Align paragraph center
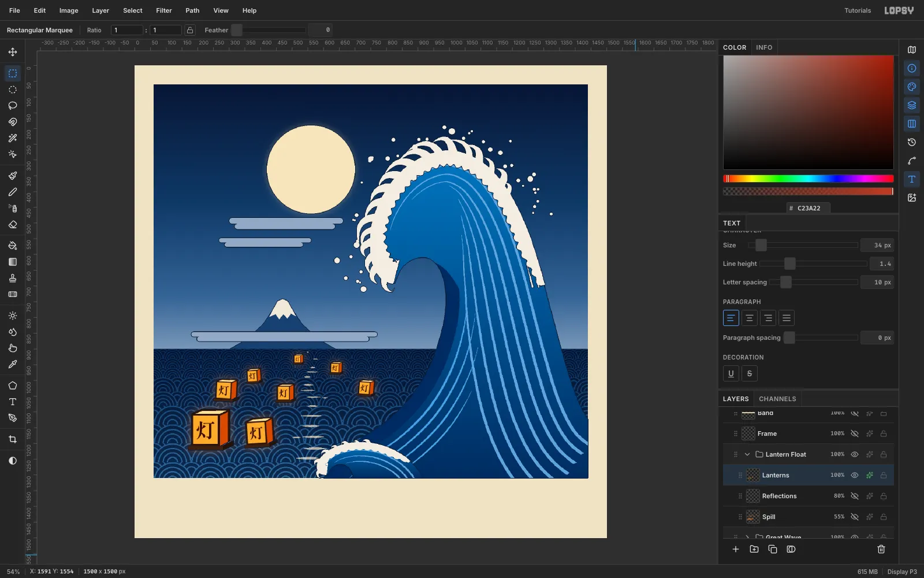 pos(750,318)
